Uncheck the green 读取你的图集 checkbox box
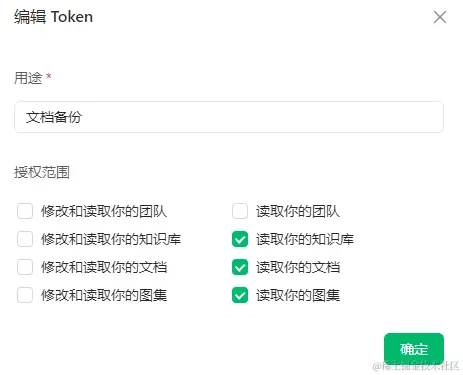The height and width of the screenshot is (375, 463). pyautogui.click(x=240, y=295)
